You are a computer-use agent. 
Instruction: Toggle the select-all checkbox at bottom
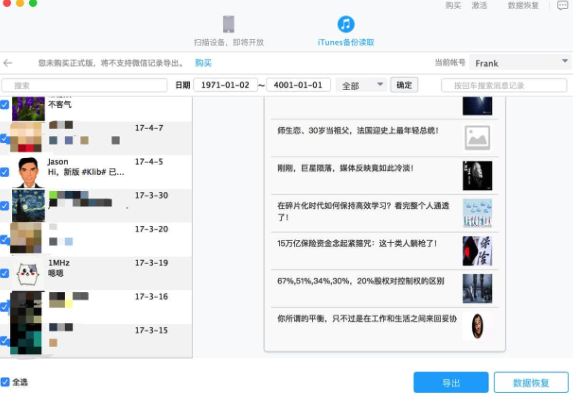click(x=5, y=382)
